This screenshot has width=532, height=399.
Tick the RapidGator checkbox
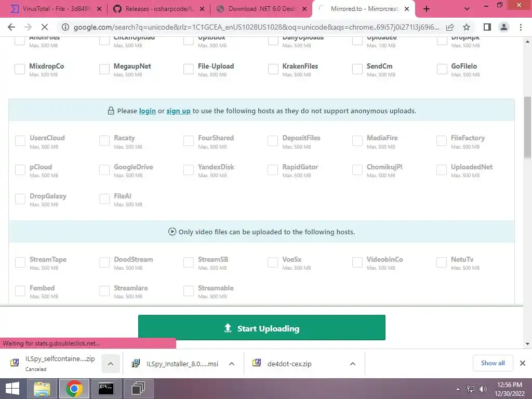click(x=272, y=170)
